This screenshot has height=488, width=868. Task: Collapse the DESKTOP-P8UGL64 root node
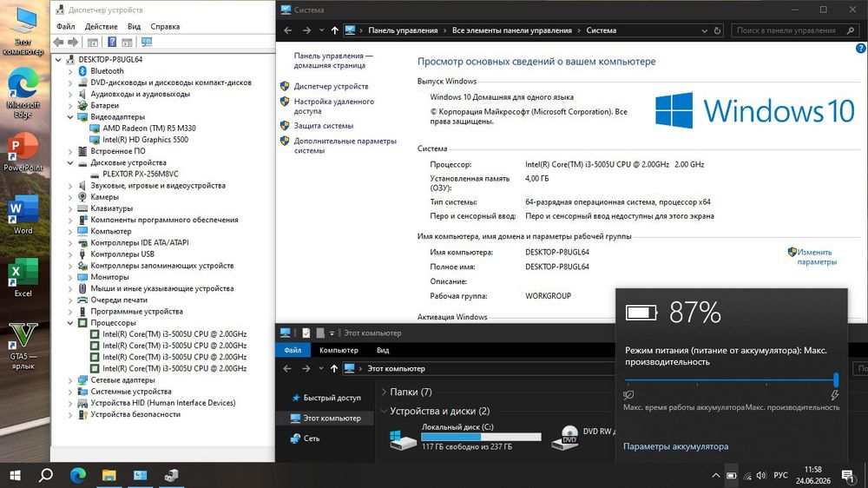(59, 60)
